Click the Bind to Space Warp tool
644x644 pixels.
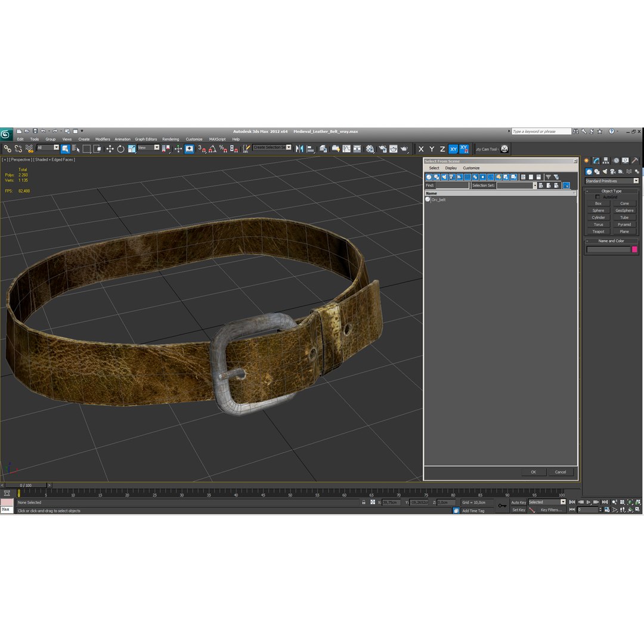coord(29,148)
